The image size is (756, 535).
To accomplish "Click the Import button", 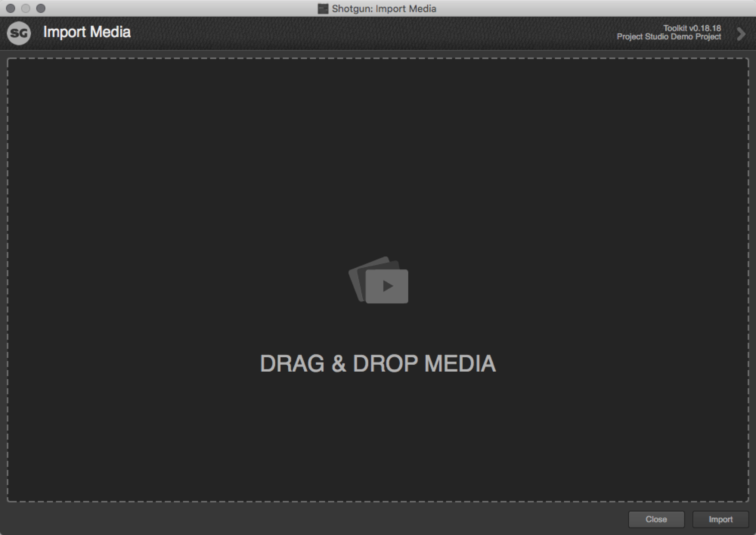I will tap(720, 519).
